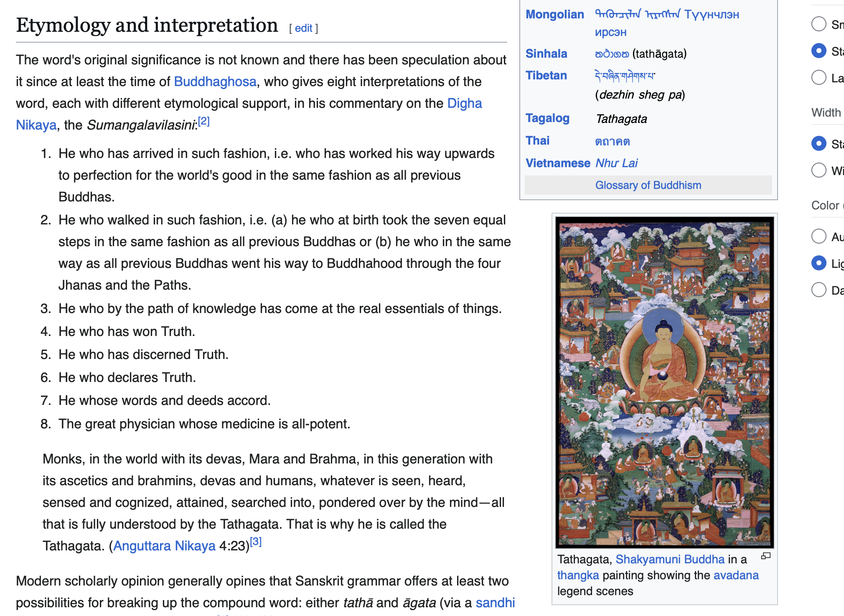Open the Buddhaghosa link
This screenshot has height=616, width=844.
coord(215,81)
